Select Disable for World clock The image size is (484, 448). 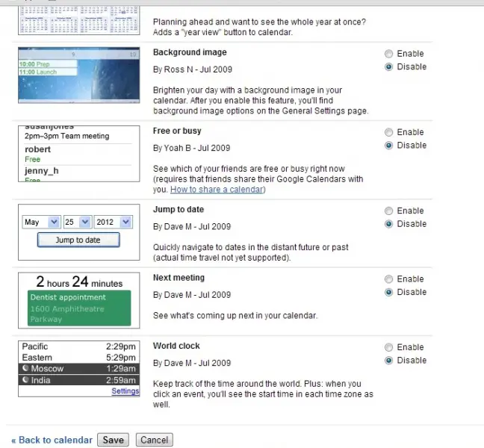388,361
